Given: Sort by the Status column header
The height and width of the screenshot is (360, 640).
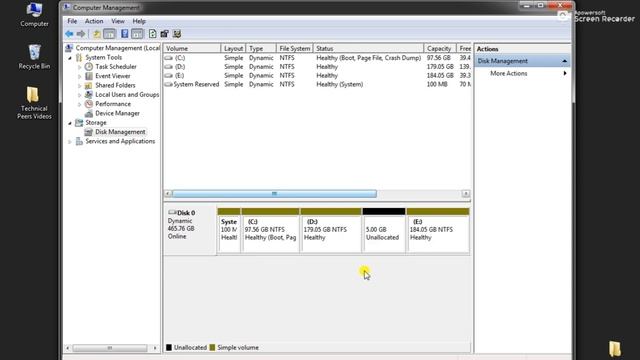Looking at the screenshot, I should point(368,48).
